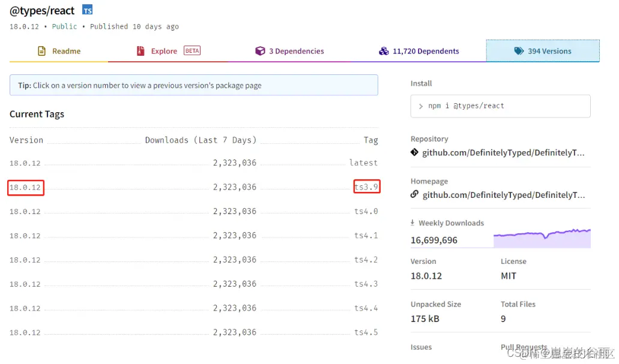Screen dimensions: 619x364
Task: Click the 175 kB unpacked size value
Action: tap(424, 318)
